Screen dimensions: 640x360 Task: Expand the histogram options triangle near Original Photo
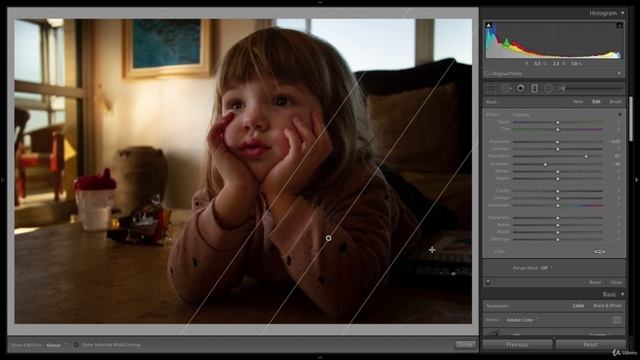pyautogui.click(x=620, y=74)
